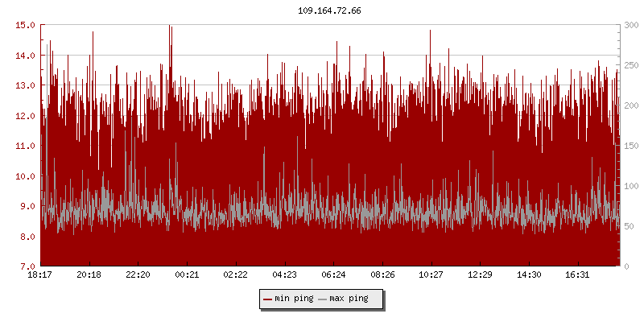The height and width of the screenshot is (322, 644).
Task: Select the 08:26 time tick label
Action: pyautogui.click(x=382, y=275)
